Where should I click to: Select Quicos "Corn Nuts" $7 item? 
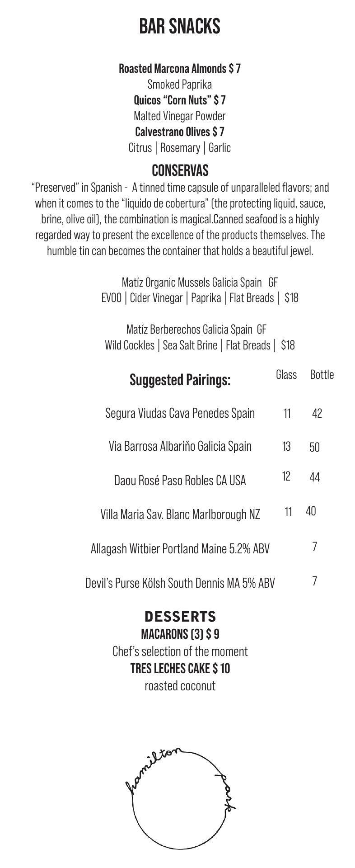[x=179, y=100]
